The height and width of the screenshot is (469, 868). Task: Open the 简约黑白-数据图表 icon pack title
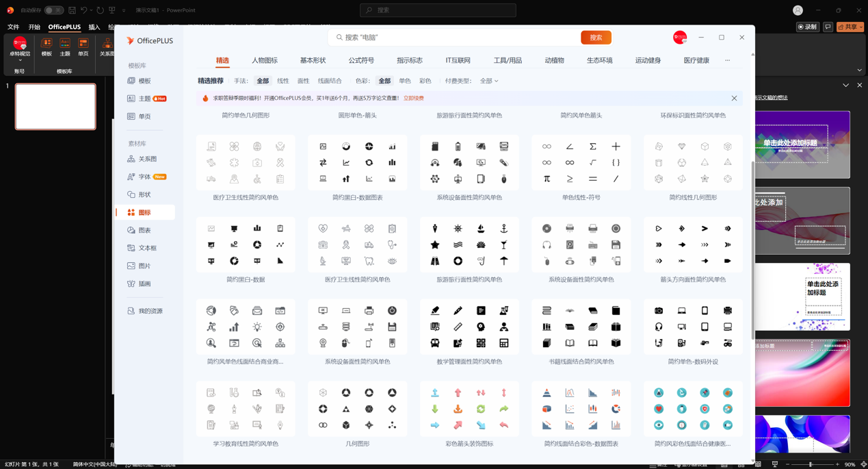pyautogui.click(x=357, y=197)
